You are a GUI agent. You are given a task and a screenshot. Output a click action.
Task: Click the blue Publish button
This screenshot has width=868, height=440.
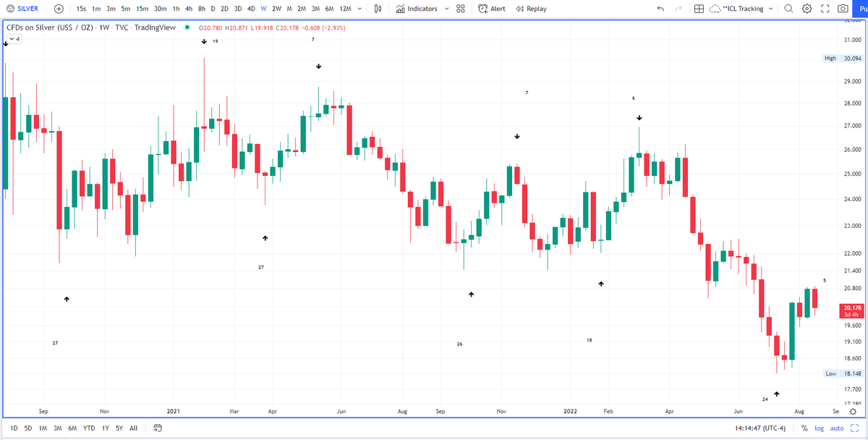pyautogui.click(x=861, y=9)
